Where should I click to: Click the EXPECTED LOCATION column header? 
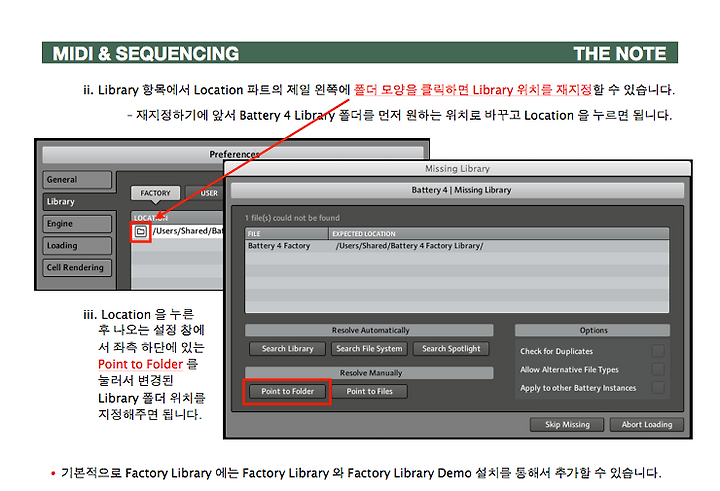coord(499,233)
